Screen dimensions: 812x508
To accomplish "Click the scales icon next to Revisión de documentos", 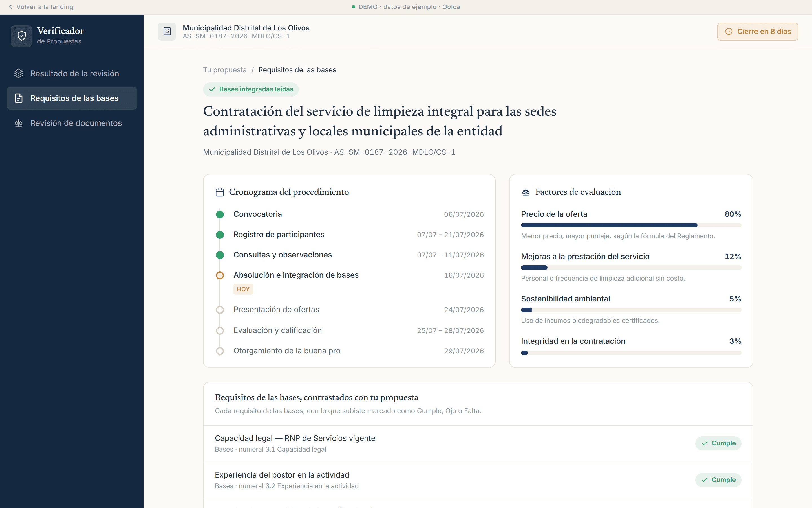I will [x=19, y=123].
